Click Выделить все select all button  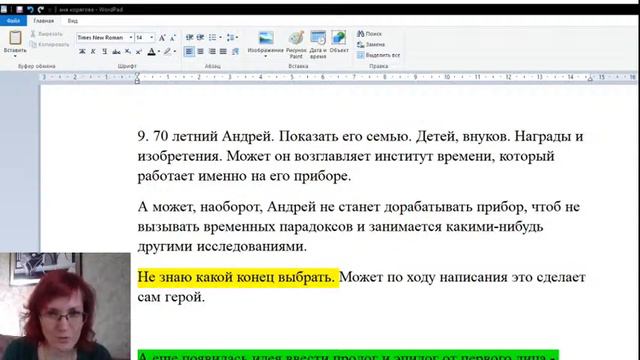click(378, 55)
